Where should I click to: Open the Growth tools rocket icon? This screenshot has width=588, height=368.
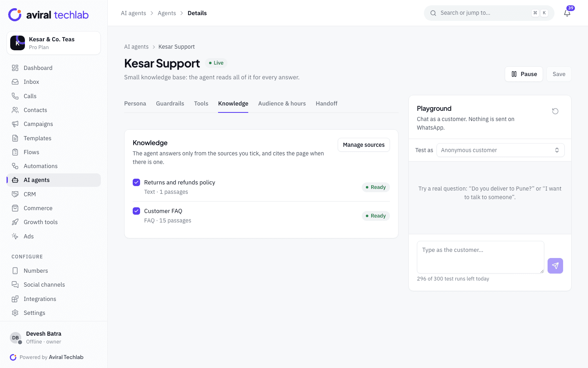pyautogui.click(x=15, y=222)
